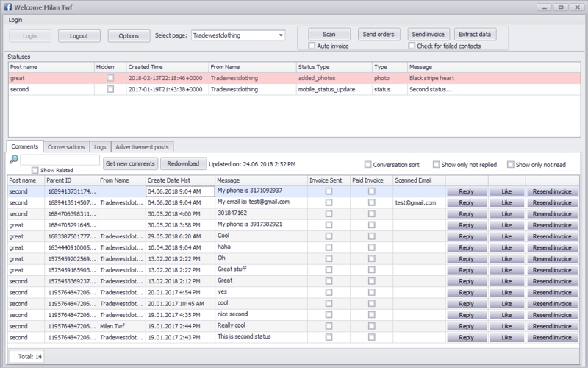
Task: Click Like for 'nice second' comment
Action: [506, 315]
